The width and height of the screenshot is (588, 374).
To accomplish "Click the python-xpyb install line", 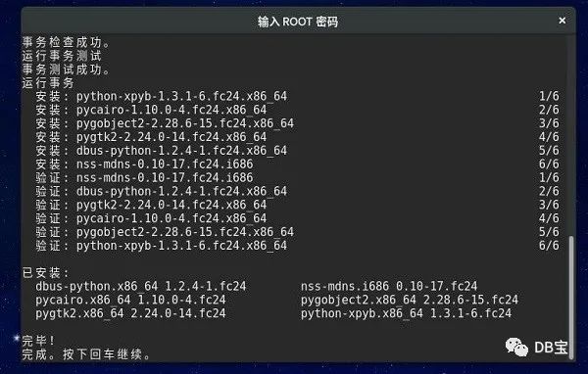I will 297,96.
